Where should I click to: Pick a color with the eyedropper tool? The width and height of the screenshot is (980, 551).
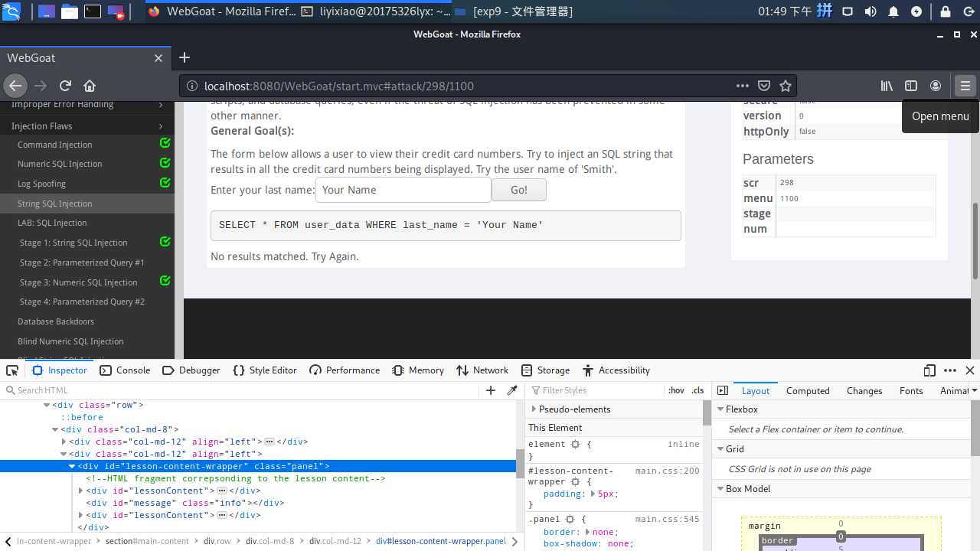click(x=512, y=390)
